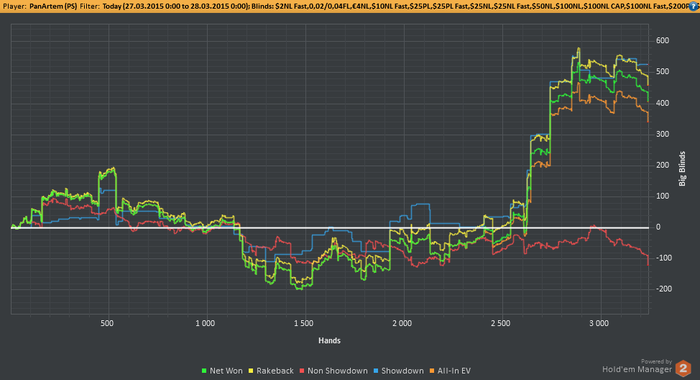Click the Big Blinds y-axis title
Image resolution: width=700 pixels, height=380 pixels.
[682, 169]
